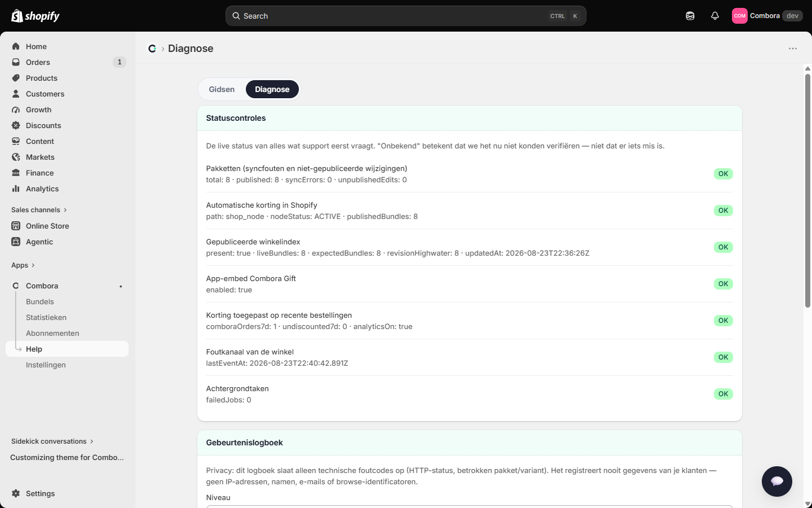Image resolution: width=812 pixels, height=508 pixels.
Task: Open Bundels in Combora submenu
Action: [x=40, y=301]
